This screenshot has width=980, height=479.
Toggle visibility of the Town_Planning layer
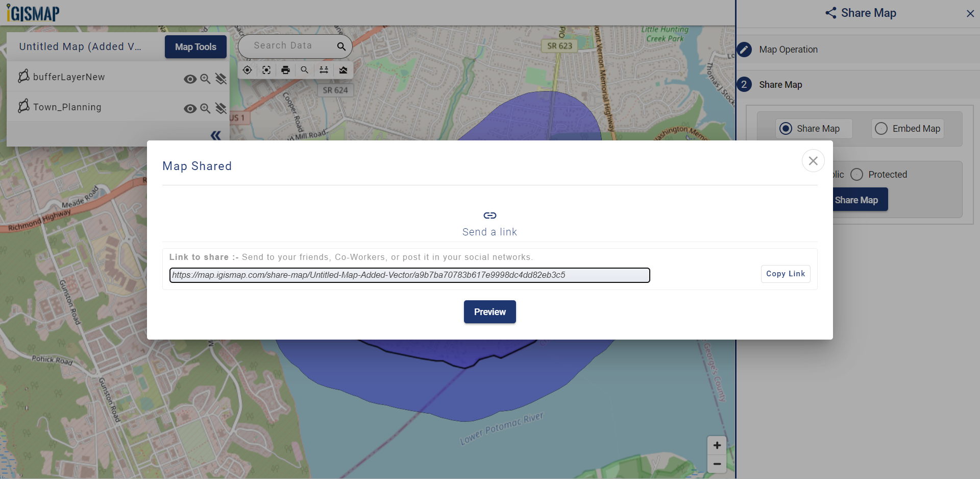click(x=190, y=108)
